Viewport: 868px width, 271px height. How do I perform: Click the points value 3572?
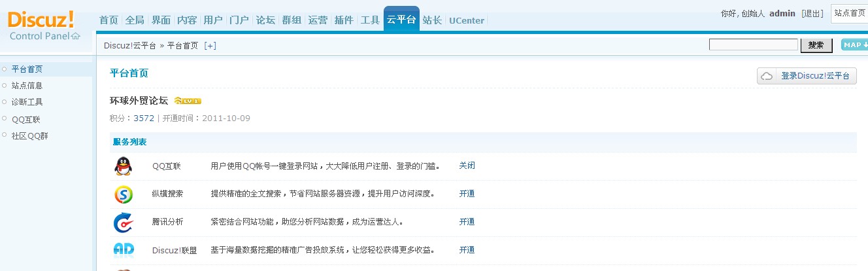coord(144,118)
